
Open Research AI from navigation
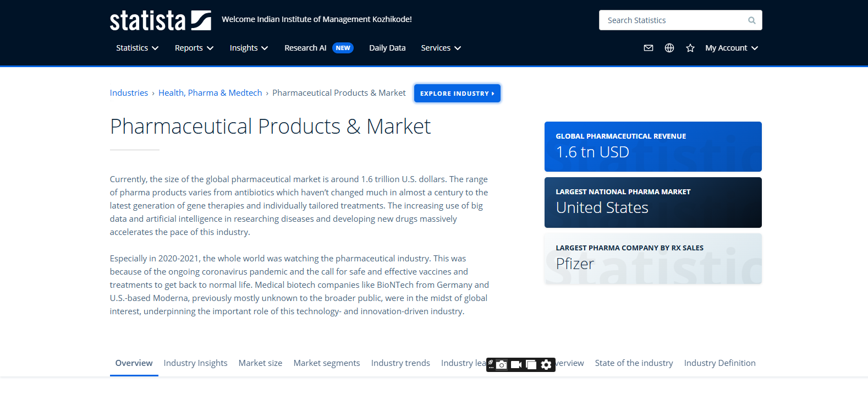(305, 48)
